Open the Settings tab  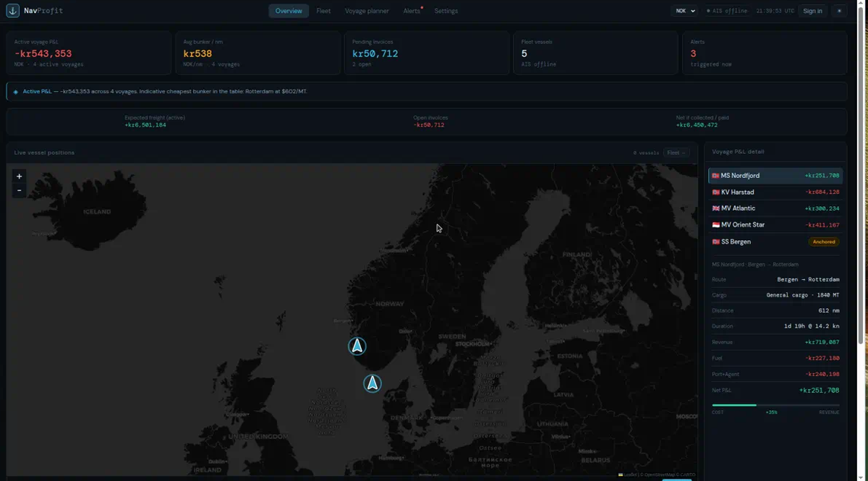[x=446, y=11]
